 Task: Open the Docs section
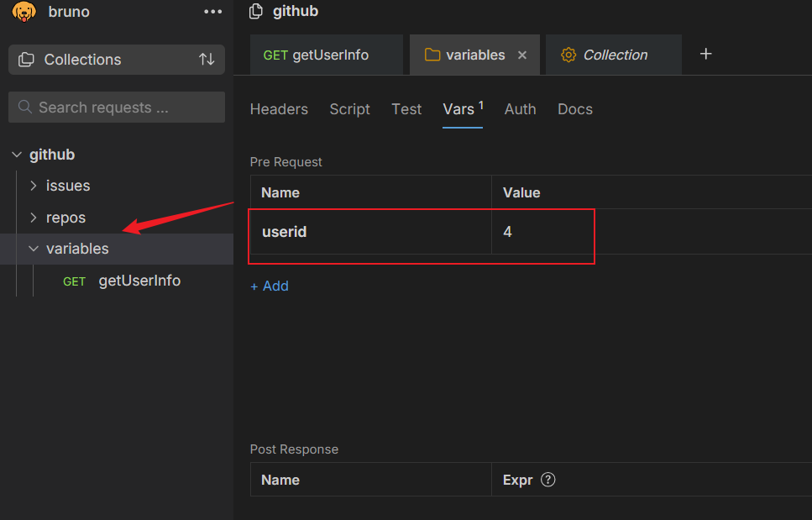click(x=575, y=109)
